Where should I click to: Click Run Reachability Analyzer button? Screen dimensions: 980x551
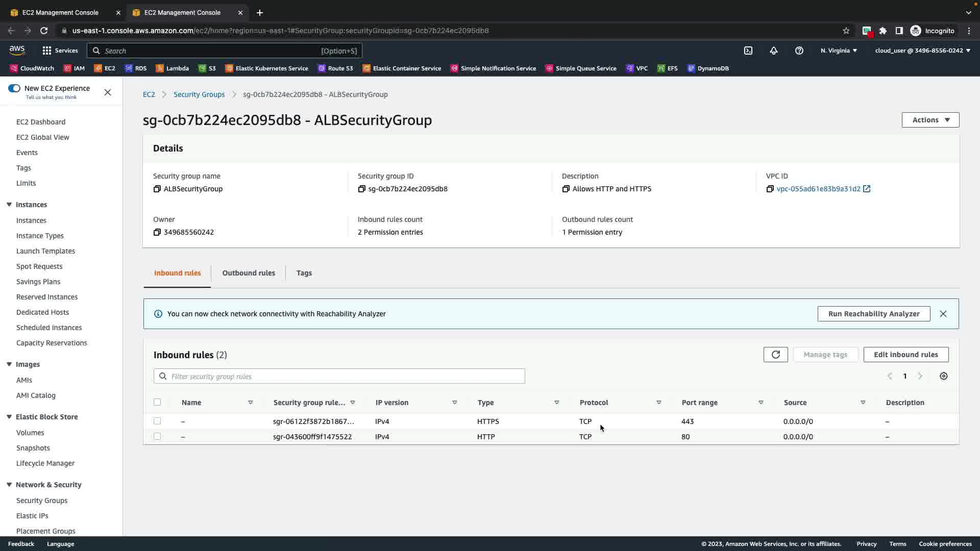[873, 314]
